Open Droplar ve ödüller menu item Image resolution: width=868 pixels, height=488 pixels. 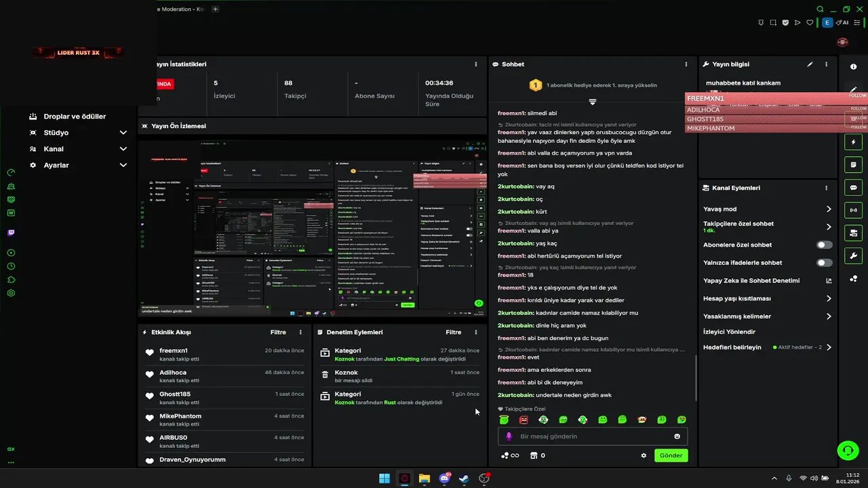tap(75, 117)
